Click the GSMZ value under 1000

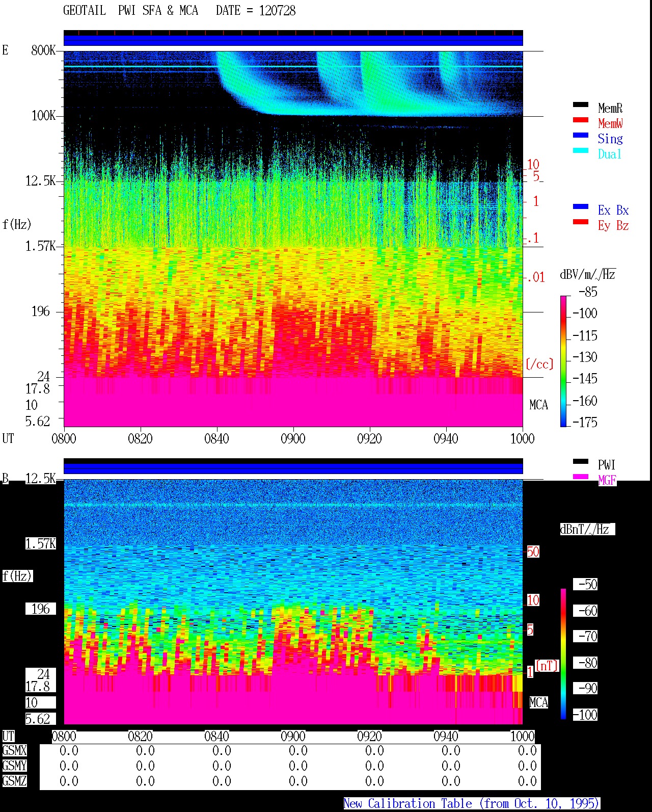527,781
